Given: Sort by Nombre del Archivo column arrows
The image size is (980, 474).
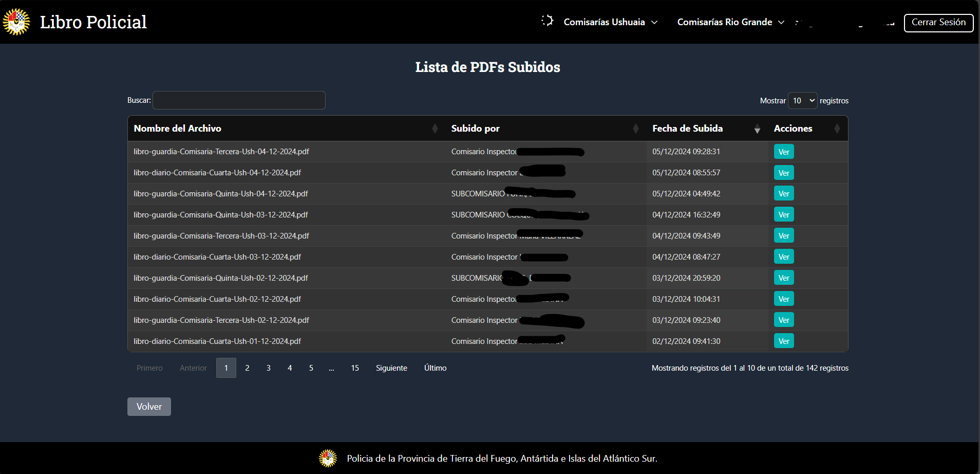Looking at the screenshot, I should 435,129.
